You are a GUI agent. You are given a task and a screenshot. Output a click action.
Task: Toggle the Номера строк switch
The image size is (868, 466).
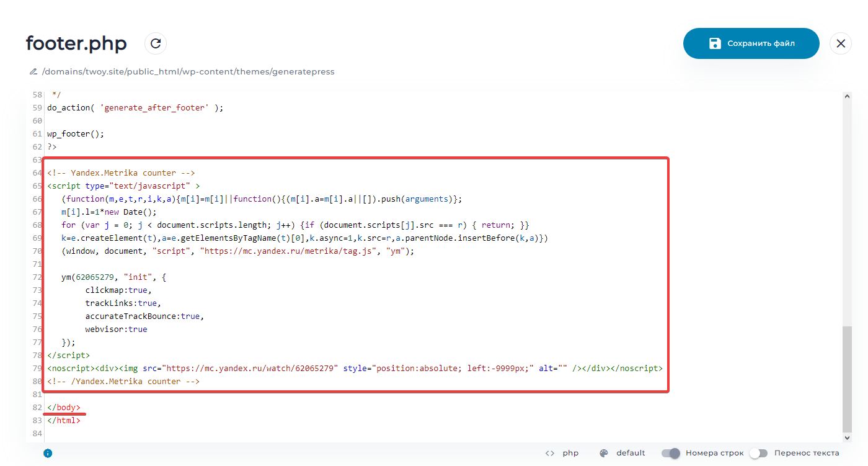click(671, 453)
